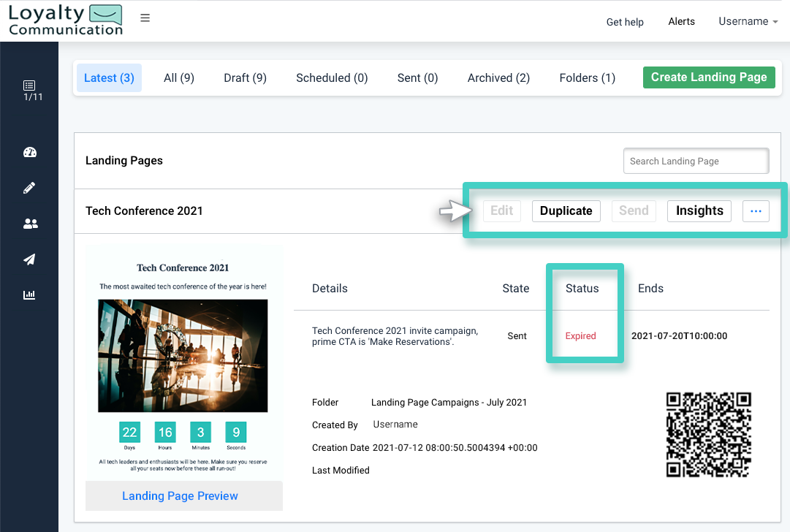Select the pencil edit icon in sidebar
Screen dimensions: 790x532
pos(29,188)
